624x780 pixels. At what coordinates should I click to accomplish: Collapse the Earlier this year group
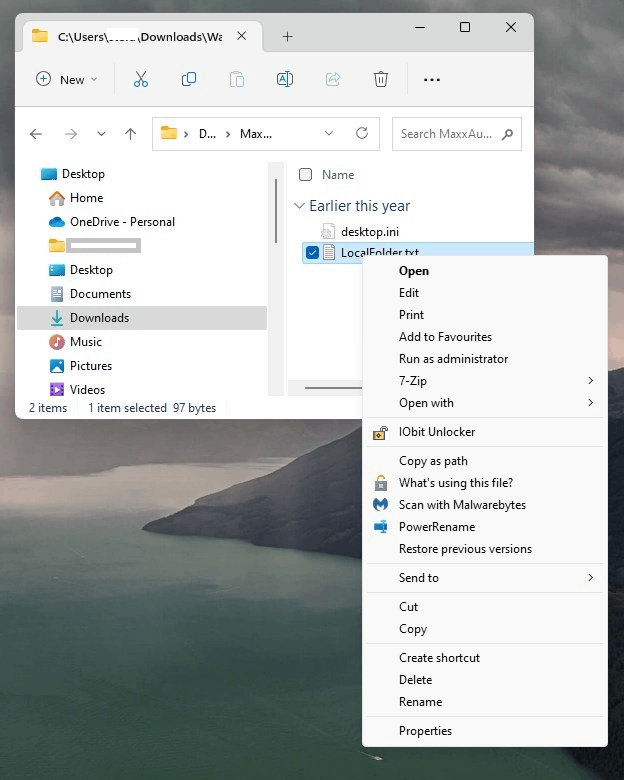pos(299,205)
